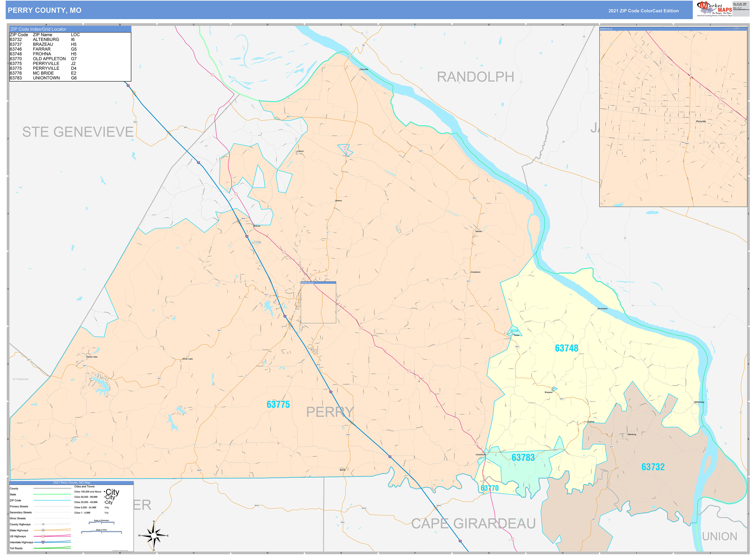Click the large 63775 ZIP label on the map
This screenshot has width=756, height=555.
(x=278, y=404)
